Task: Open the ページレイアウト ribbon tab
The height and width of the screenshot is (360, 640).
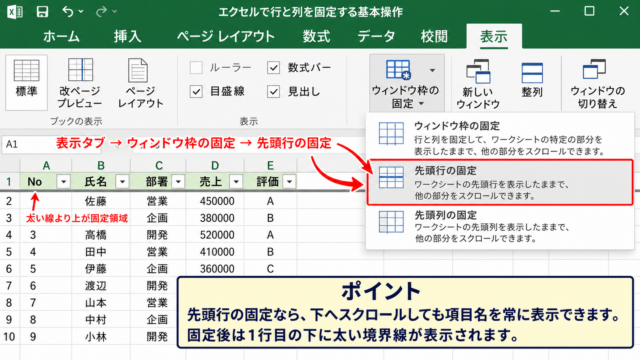Action: coord(226,36)
